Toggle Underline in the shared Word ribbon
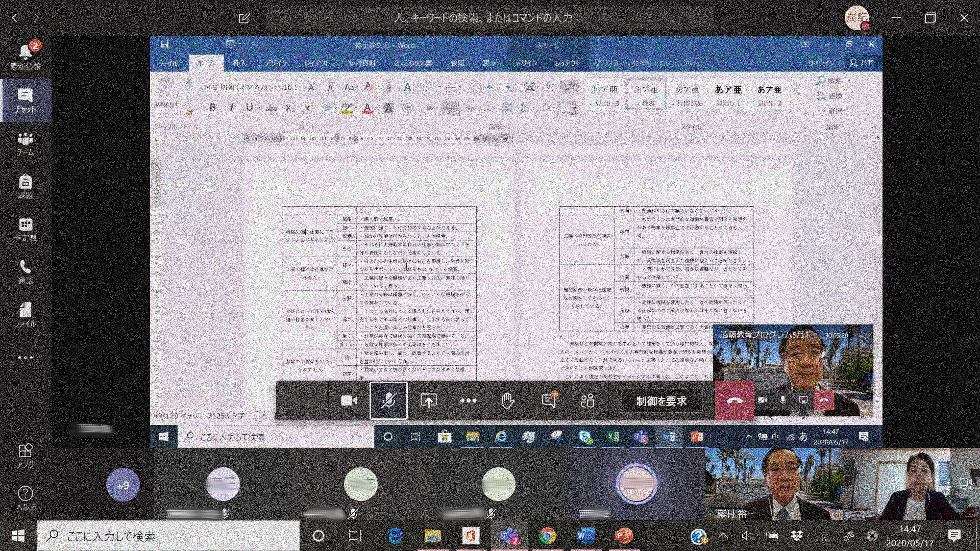 pos(249,108)
